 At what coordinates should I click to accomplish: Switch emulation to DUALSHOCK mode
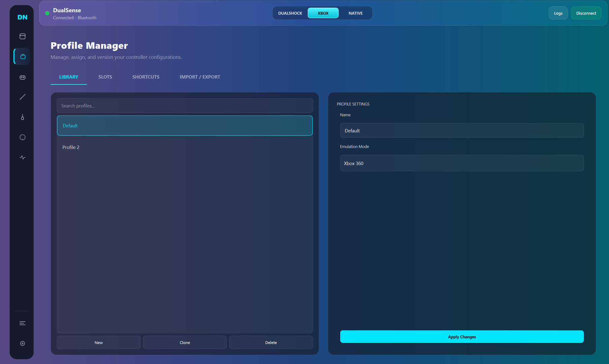pyautogui.click(x=290, y=13)
